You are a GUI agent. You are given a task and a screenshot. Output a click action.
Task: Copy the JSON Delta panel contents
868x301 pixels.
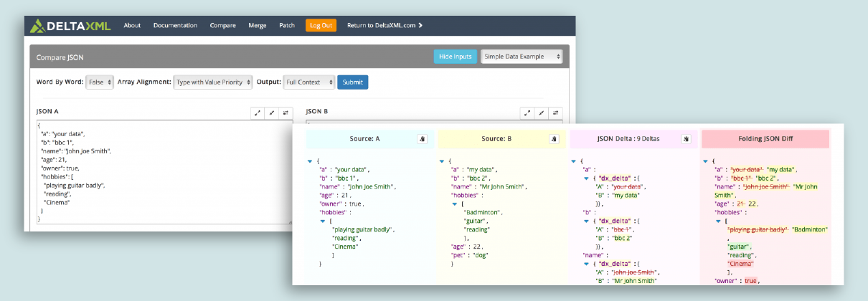pyautogui.click(x=686, y=139)
